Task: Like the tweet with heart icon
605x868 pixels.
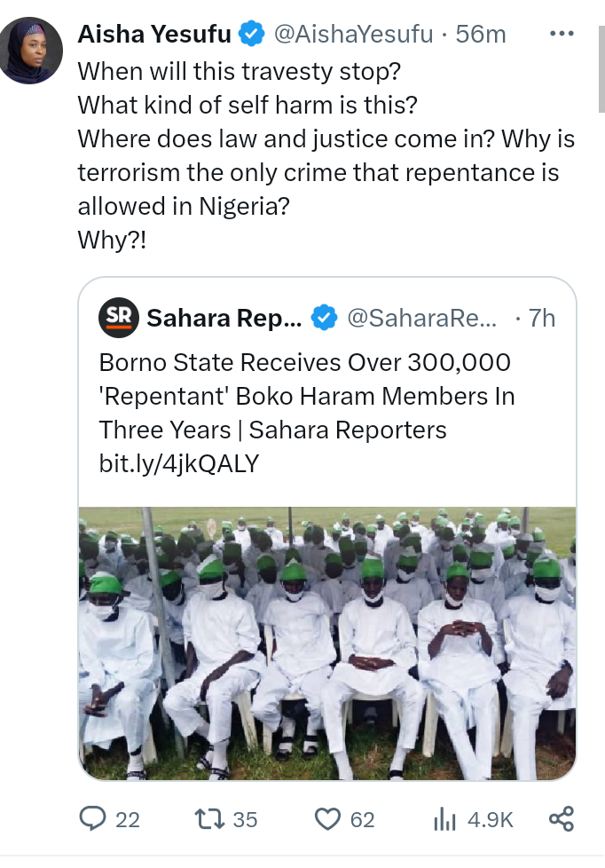Action: (328, 818)
